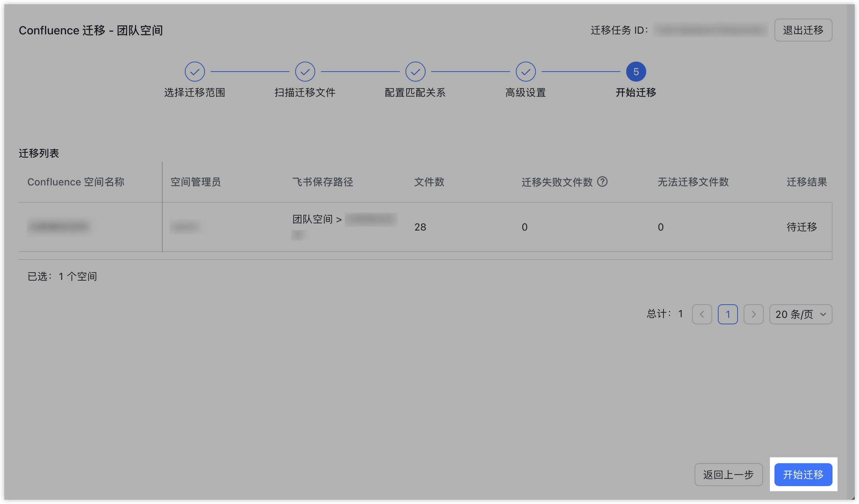
Task: Click the 开始迁移 blue button
Action: 803,475
